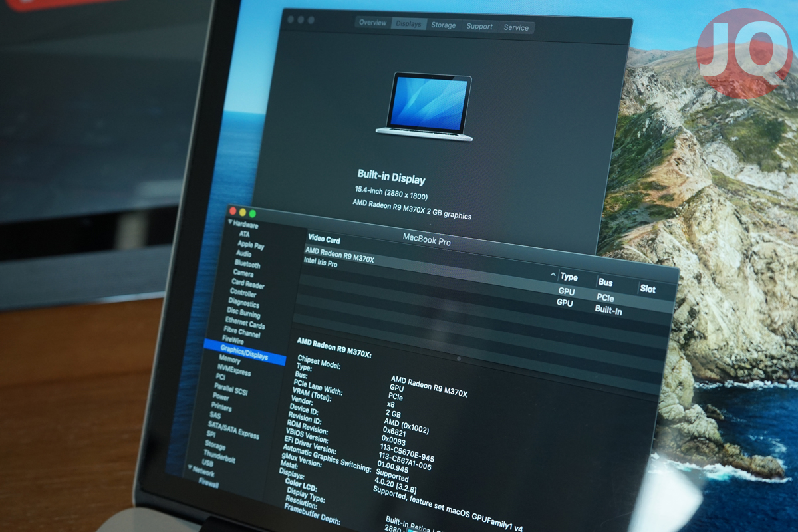Open the Service tab
The width and height of the screenshot is (798, 532).
click(x=516, y=28)
